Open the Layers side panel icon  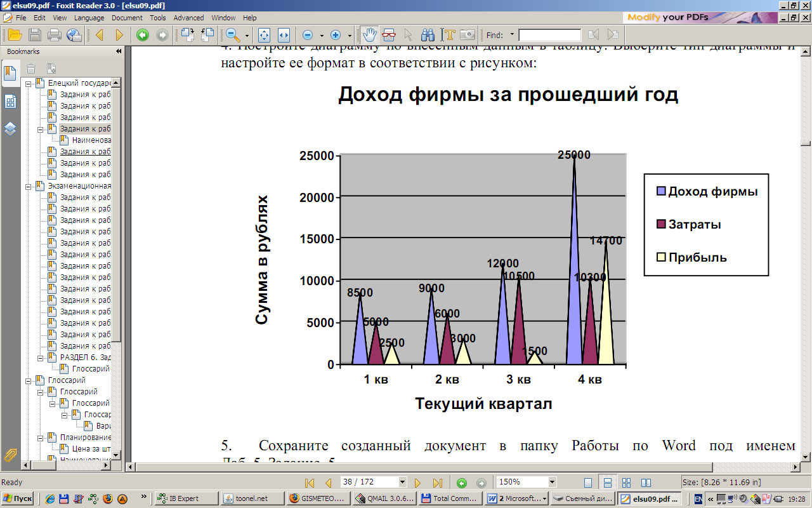(11, 130)
